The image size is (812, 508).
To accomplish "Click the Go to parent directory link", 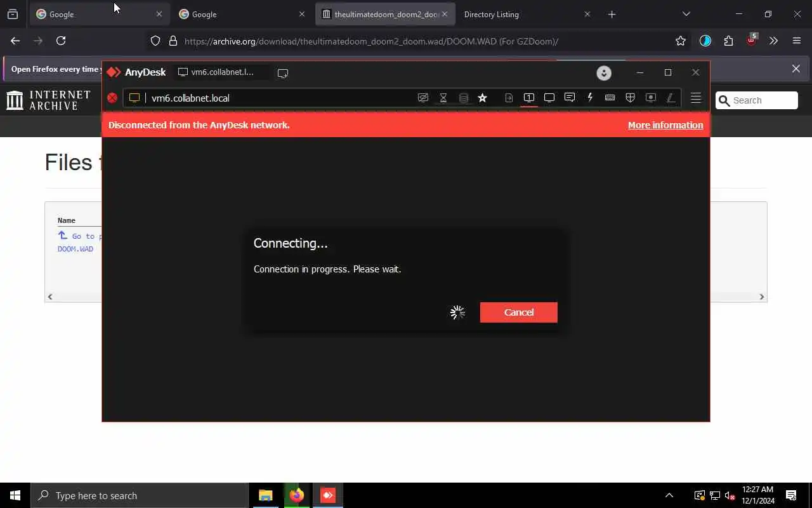I will (79, 236).
